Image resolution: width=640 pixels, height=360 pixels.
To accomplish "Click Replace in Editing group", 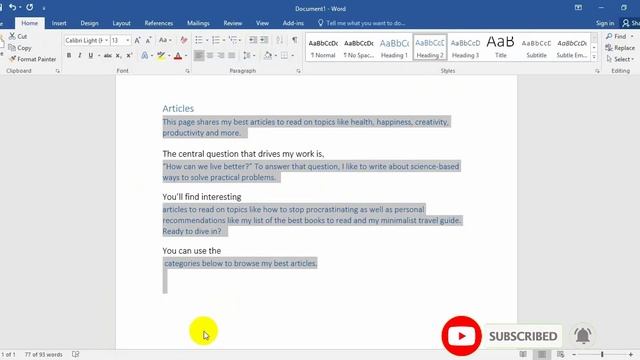I will pyautogui.click(x=620, y=48).
